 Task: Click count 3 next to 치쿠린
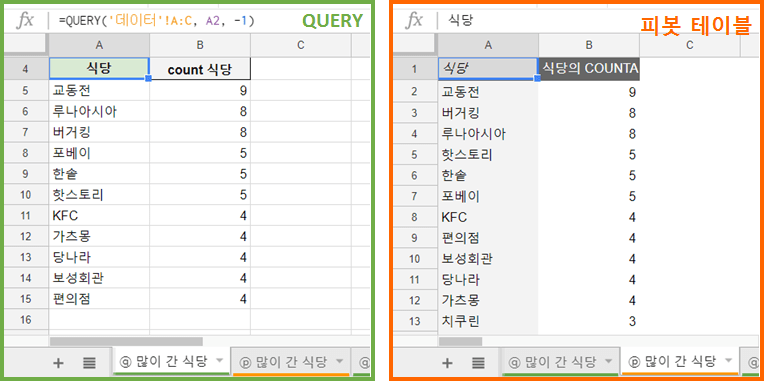pyautogui.click(x=589, y=322)
